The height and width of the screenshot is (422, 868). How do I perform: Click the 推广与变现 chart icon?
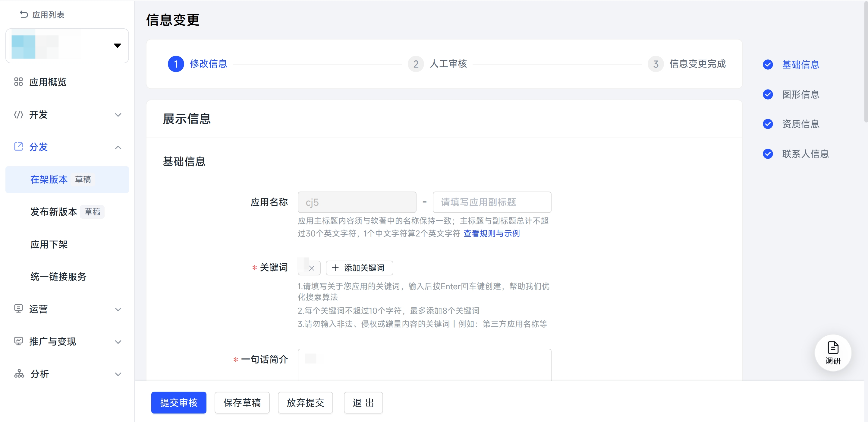(x=18, y=341)
